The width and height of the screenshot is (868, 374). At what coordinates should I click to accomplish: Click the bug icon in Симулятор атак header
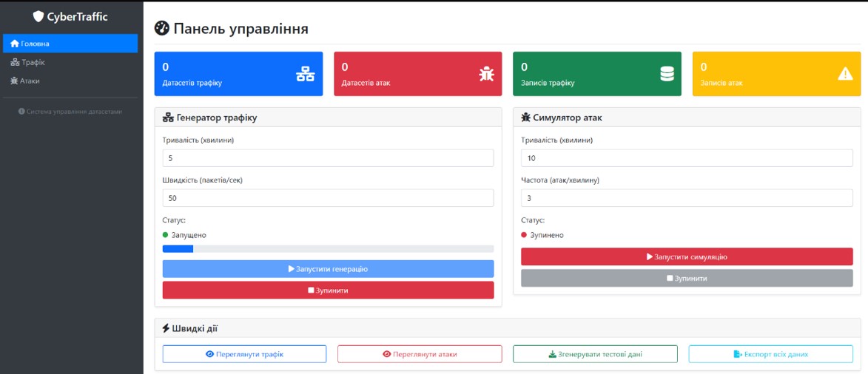525,118
